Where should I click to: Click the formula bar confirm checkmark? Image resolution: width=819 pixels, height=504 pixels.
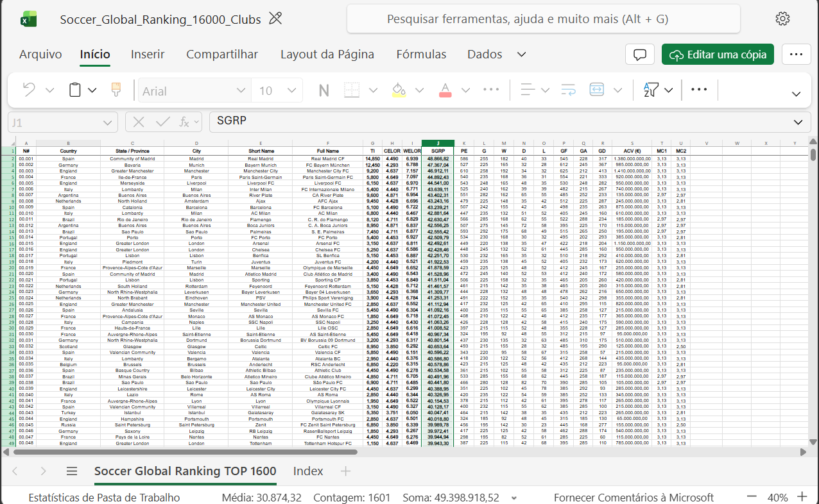coord(162,122)
